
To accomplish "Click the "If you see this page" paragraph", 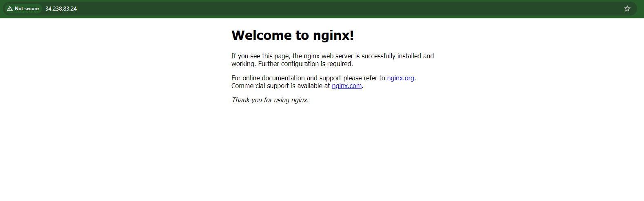I will pyautogui.click(x=333, y=60).
